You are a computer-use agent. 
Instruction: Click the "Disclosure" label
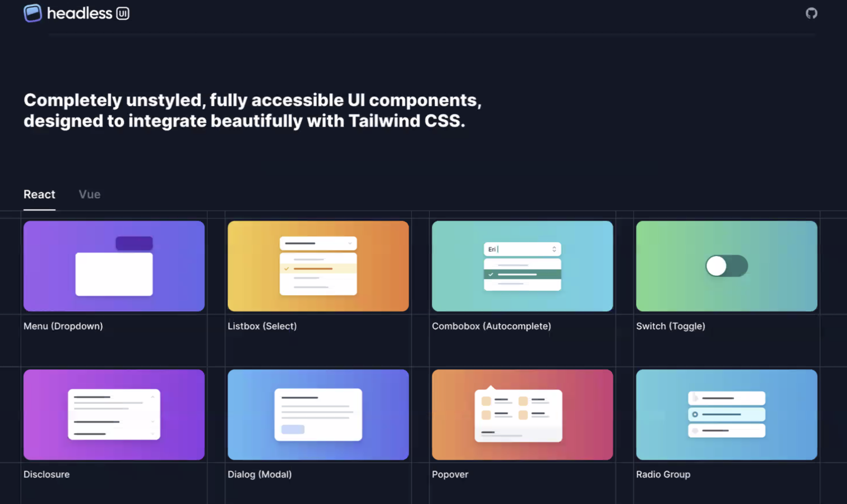[47, 474]
